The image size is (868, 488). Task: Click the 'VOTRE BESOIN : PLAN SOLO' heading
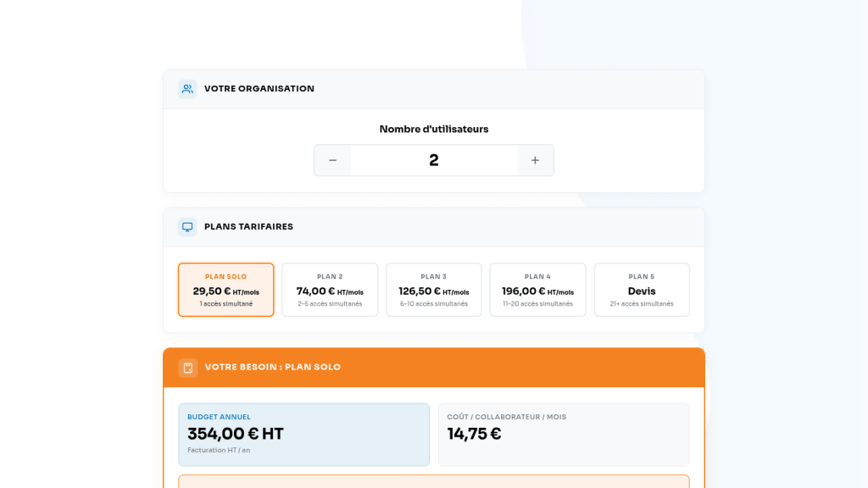click(273, 368)
